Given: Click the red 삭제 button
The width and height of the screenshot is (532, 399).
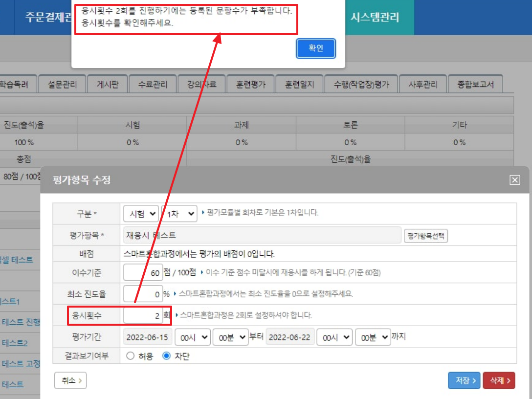Looking at the screenshot, I should point(499,380).
